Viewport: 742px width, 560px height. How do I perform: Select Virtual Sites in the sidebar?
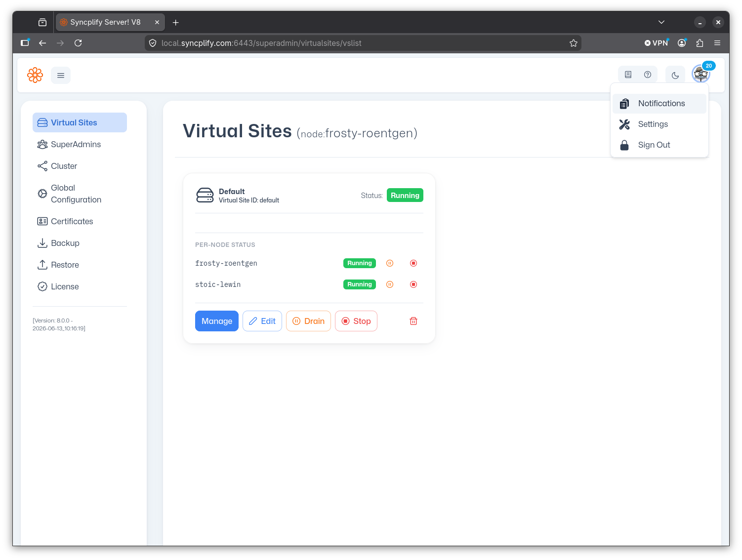(80, 122)
